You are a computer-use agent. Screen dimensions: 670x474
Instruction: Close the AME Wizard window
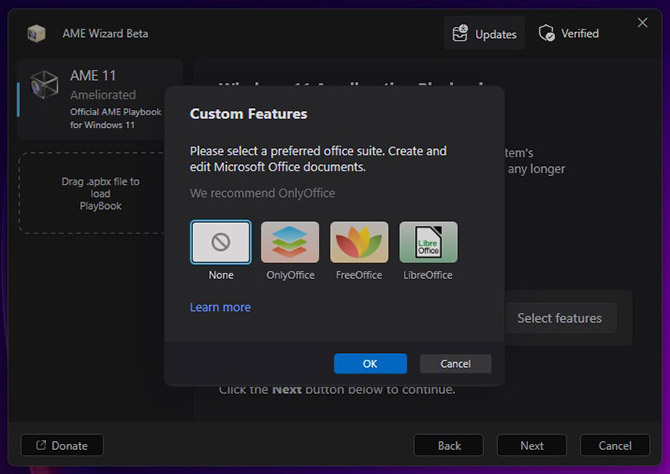pos(642,23)
